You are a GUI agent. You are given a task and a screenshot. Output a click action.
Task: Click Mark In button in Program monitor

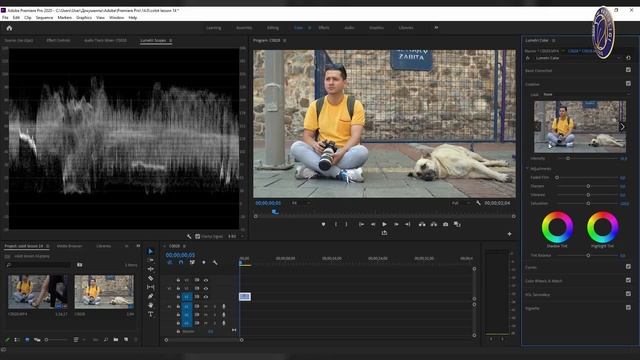(x=336, y=224)
